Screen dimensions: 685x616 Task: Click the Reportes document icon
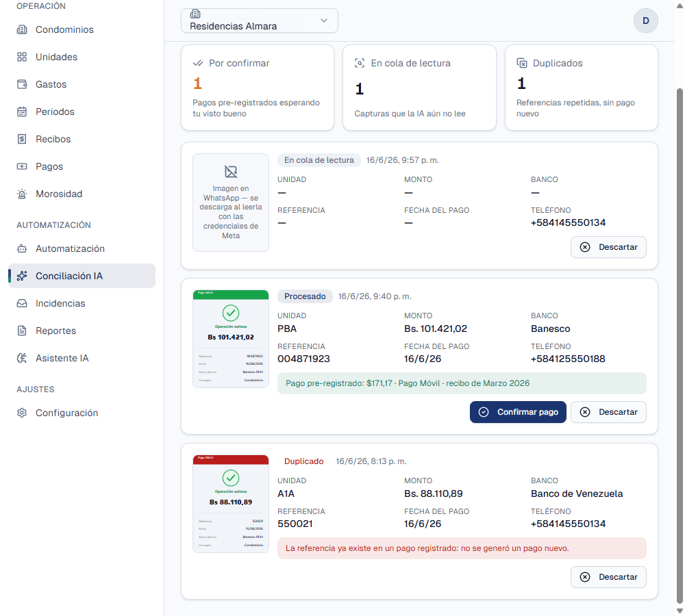pyautogui.click(x=22, y=331)
